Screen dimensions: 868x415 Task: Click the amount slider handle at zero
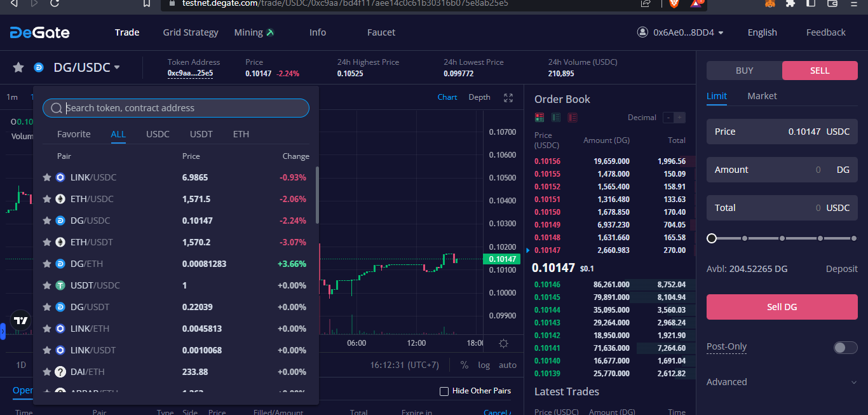[x=712, y=238]
